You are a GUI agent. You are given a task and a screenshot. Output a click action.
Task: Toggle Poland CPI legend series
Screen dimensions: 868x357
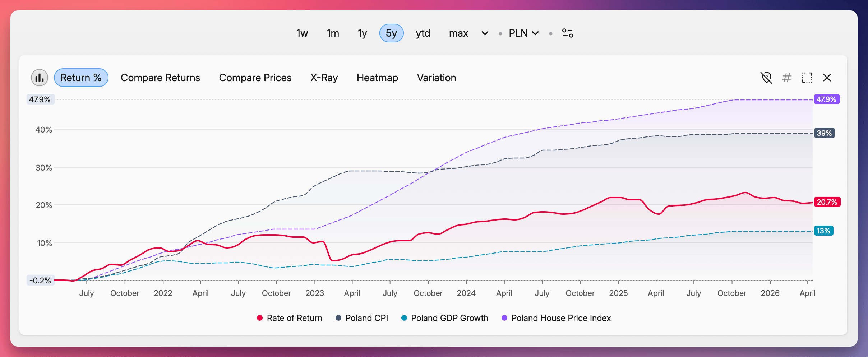[x=366, y=318]
